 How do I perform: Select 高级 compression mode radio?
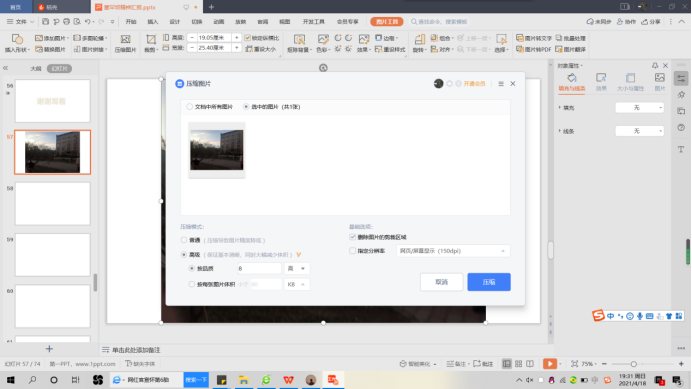point(184,254)
